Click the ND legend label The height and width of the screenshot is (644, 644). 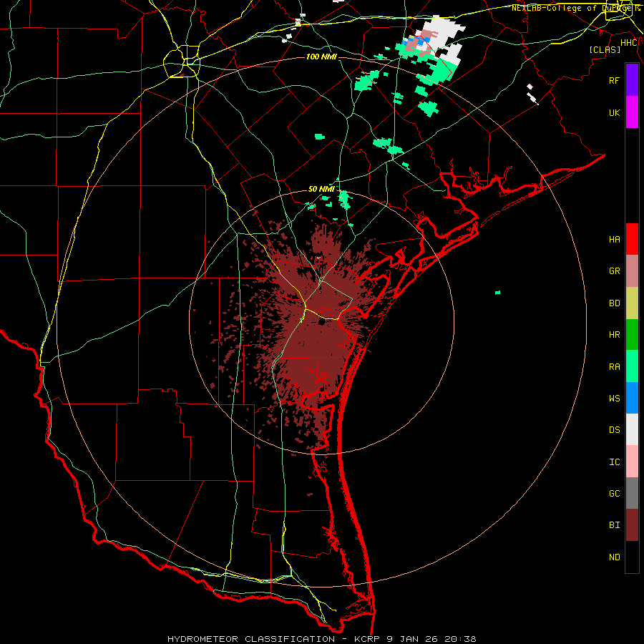click(x=614, y=557)
